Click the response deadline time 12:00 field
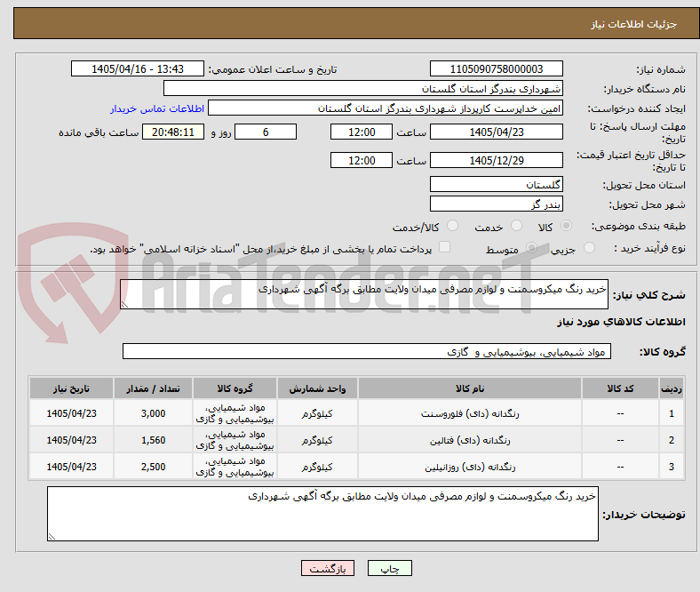Image resolution: width=700 pixels, height=592 pixels. (x=362, y=132)
